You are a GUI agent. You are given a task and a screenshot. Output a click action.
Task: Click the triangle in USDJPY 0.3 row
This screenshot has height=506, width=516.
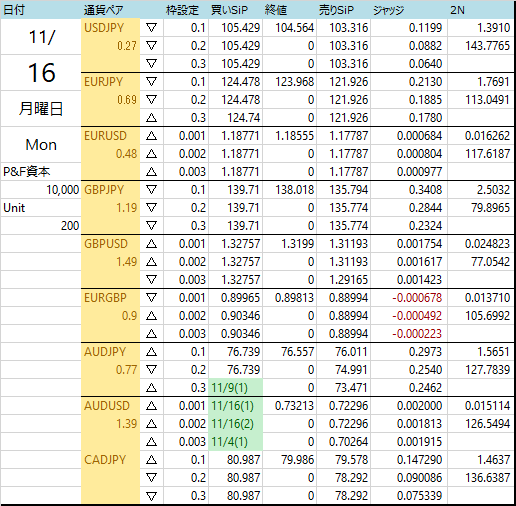pyautogui.click(x=151, y=64)
